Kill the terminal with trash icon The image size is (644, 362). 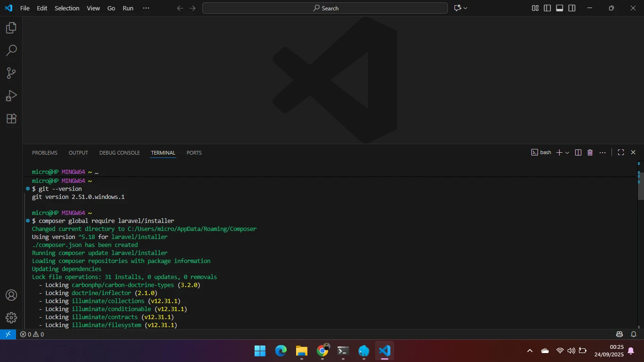(x=590, y=153)
